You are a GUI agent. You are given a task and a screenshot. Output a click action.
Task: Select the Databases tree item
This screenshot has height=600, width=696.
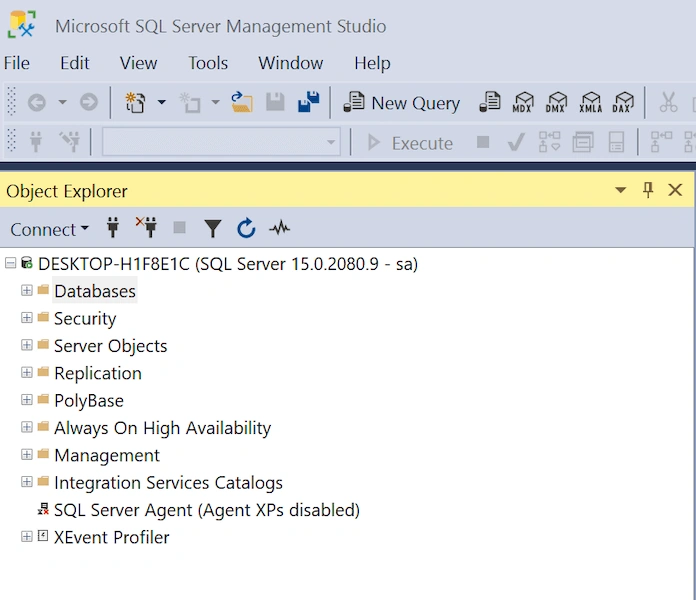tap(95, 291)
